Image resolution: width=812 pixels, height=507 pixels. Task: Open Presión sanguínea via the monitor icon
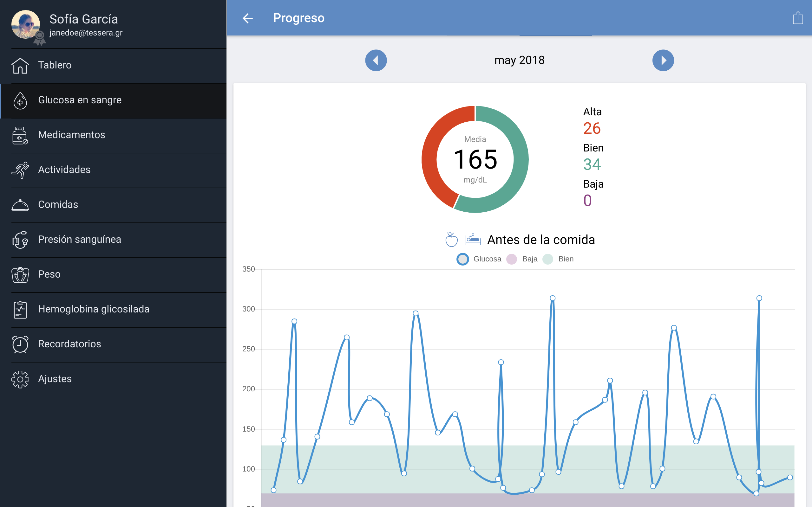tap(20, 240)
